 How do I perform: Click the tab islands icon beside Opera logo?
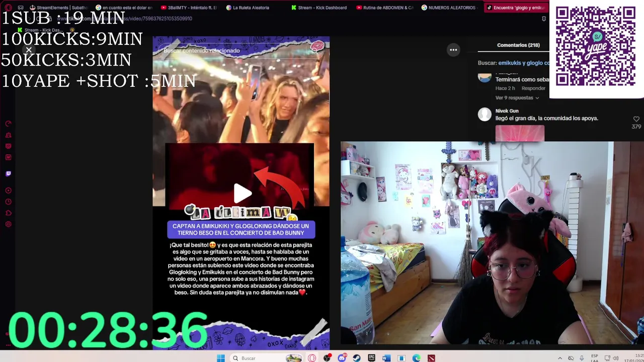coord(20,8)
